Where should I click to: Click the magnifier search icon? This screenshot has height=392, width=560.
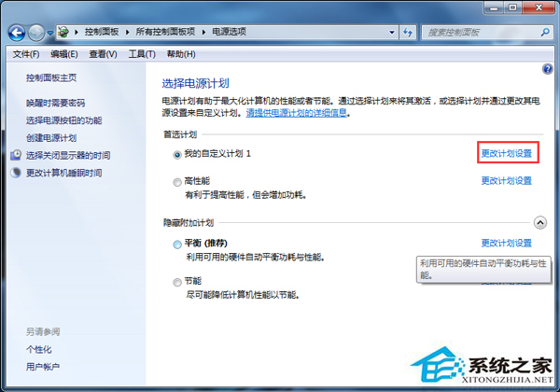pyautogui.click(x=545, y=33)
